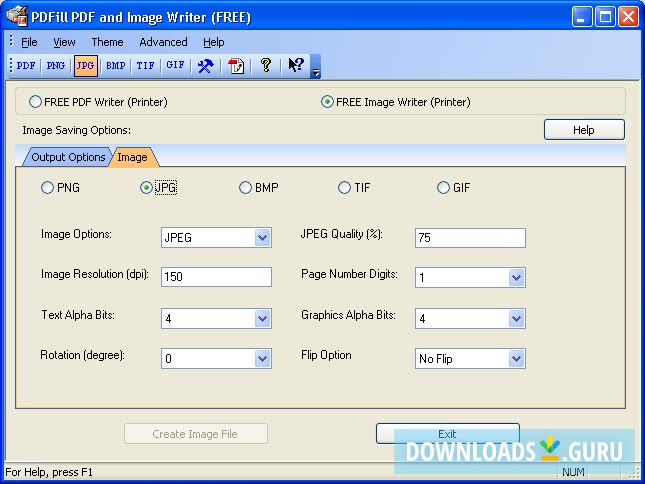The image size is (645, 484).
Task: Click the Exit button
Action: point(448,434)
